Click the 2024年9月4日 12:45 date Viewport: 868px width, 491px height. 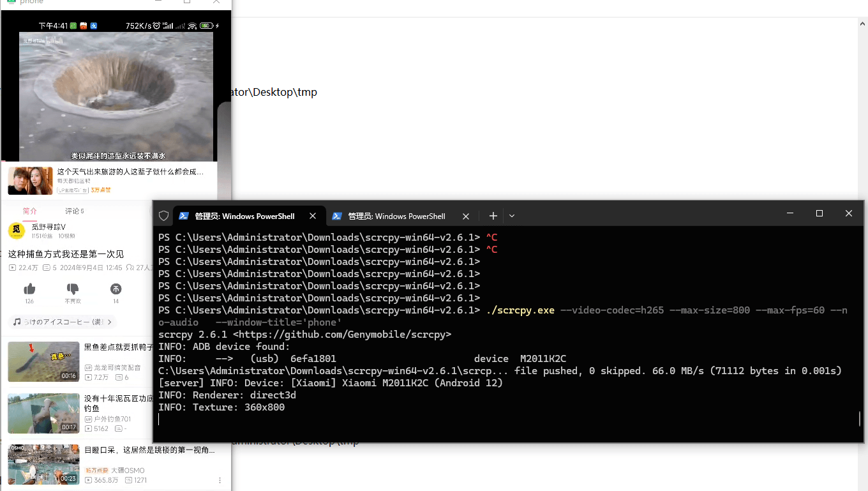click(x=91, y=268)
